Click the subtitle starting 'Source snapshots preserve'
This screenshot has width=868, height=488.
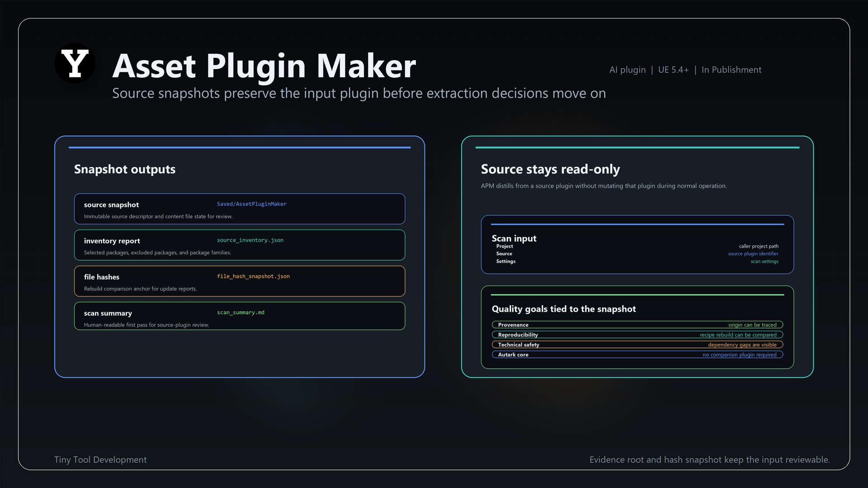tap(359, 93)
